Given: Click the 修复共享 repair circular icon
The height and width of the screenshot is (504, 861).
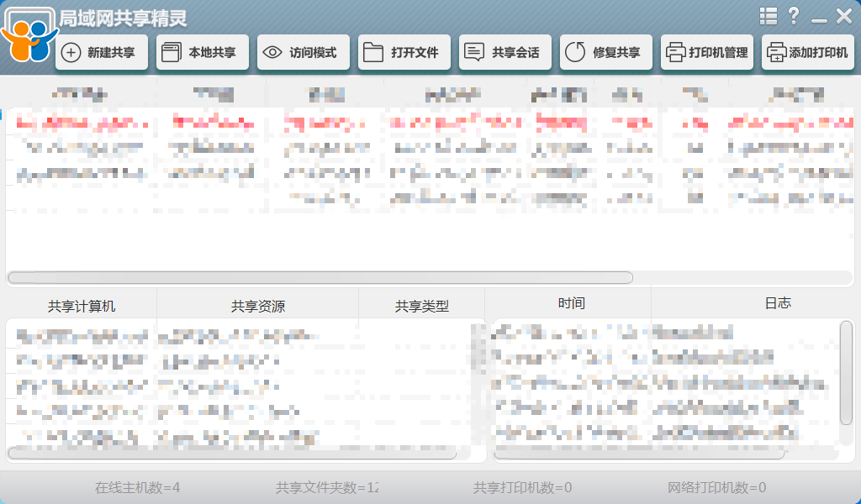Looking at the screenshot, I should point(575,52).
